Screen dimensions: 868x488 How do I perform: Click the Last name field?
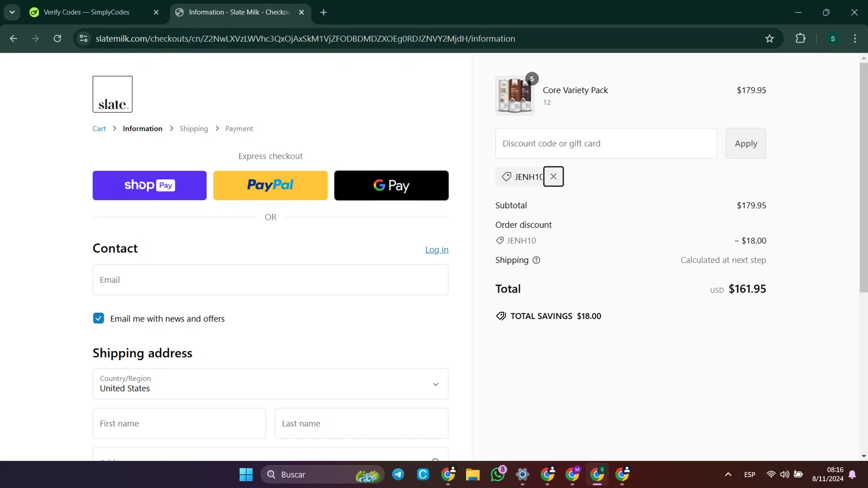click(x=362, y=423)
